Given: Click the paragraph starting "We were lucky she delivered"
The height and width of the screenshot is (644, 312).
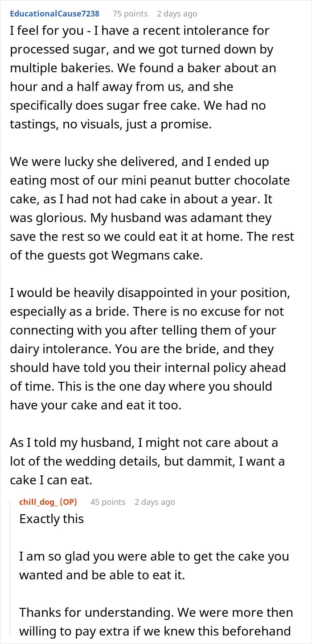Looking at the screenshot, I should (x=152, y=208).
